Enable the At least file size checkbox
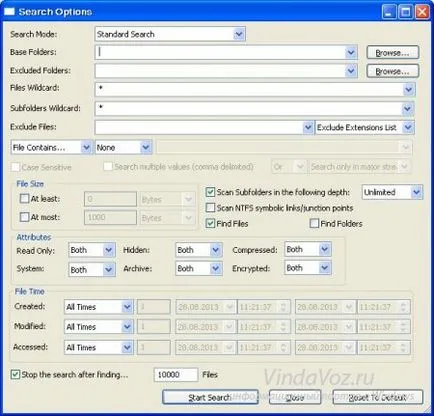 (24, 199)
